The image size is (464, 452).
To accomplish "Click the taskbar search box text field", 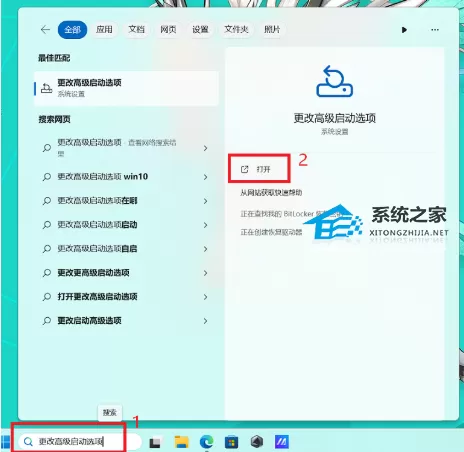I will coord(80,442).
